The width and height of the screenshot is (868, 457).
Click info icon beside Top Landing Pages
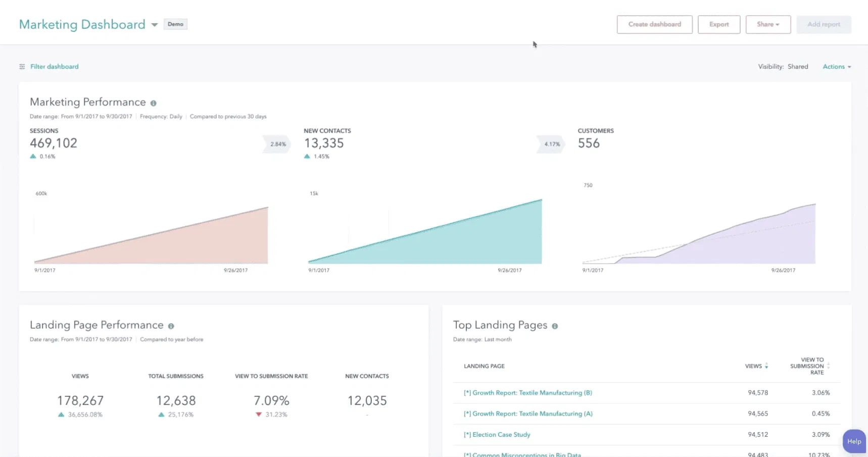(555, 326)
